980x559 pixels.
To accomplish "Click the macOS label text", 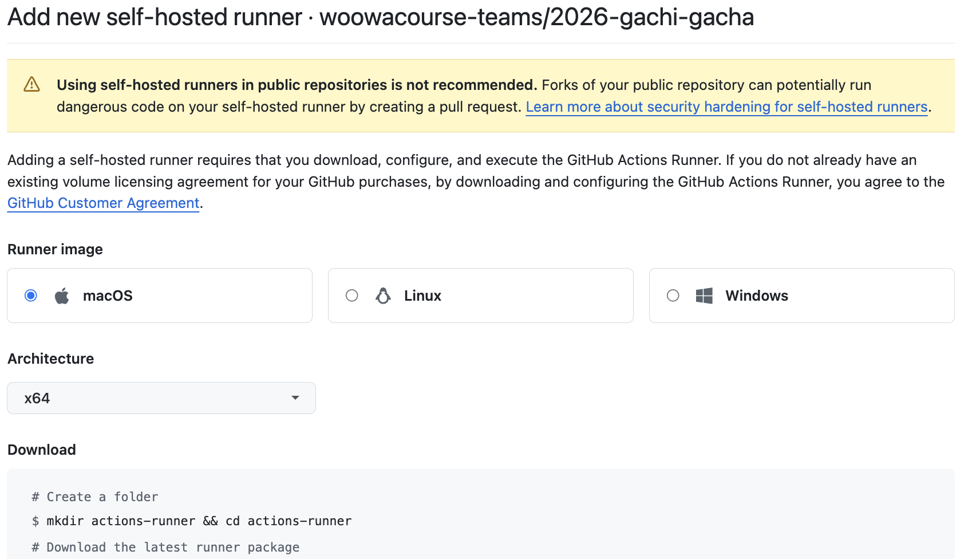I will 108,296.
